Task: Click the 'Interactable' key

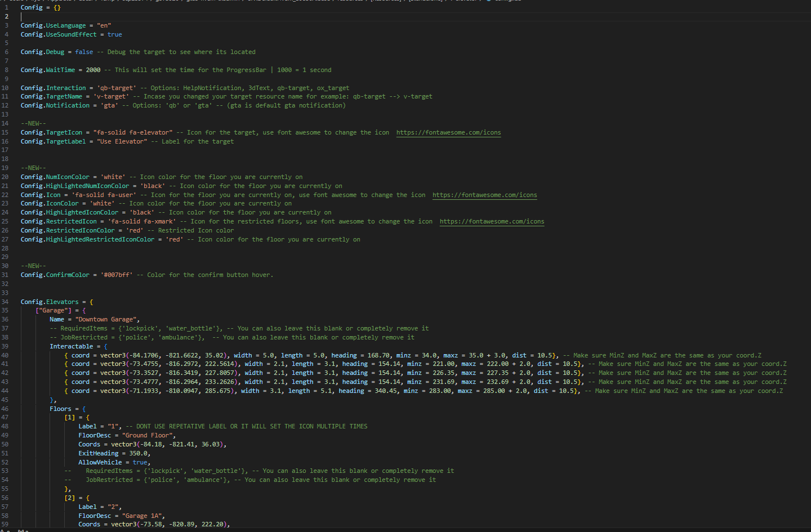Action: coord(72,347)
